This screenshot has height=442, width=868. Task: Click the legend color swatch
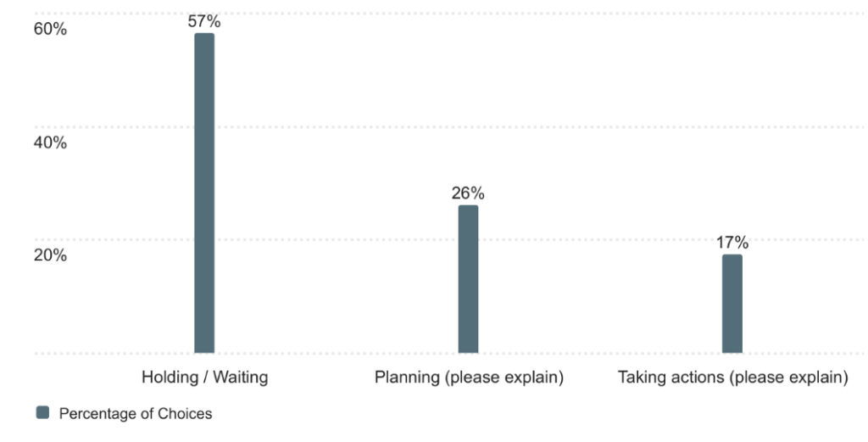(43, 413)
